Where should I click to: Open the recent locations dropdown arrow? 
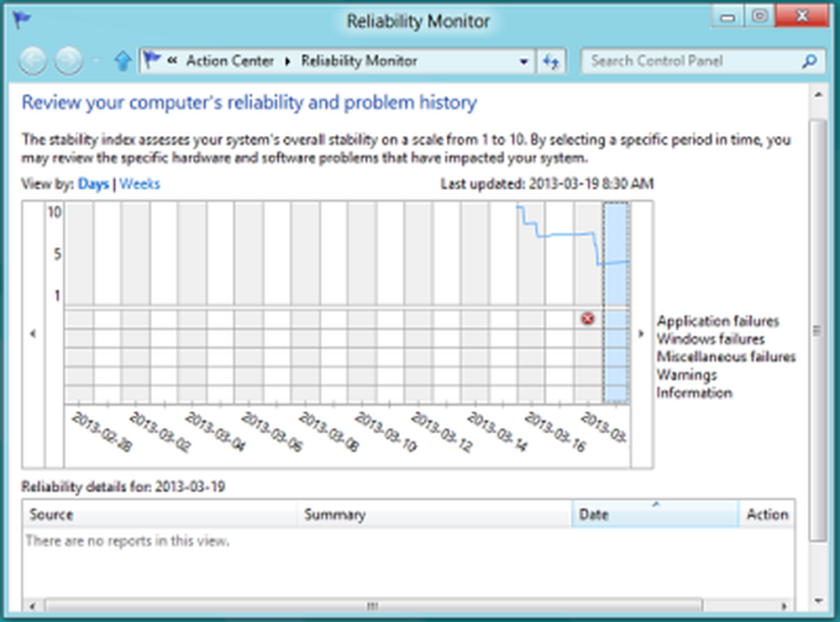96,61
